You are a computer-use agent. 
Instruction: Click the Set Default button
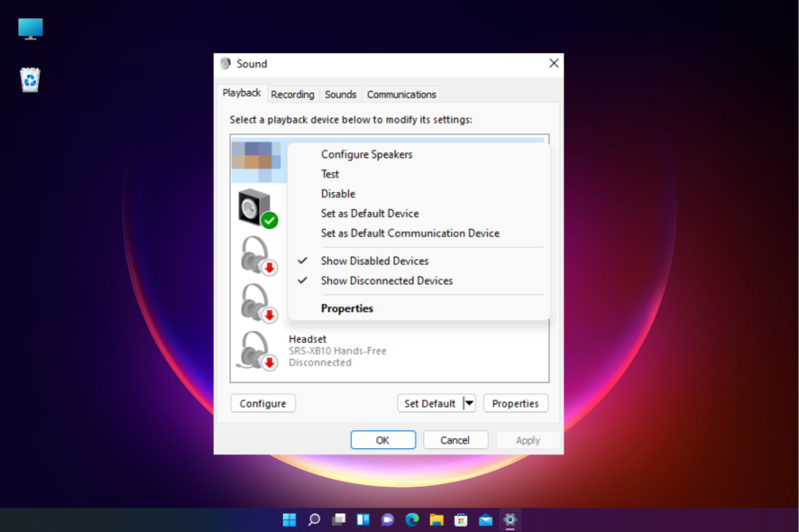430,403
